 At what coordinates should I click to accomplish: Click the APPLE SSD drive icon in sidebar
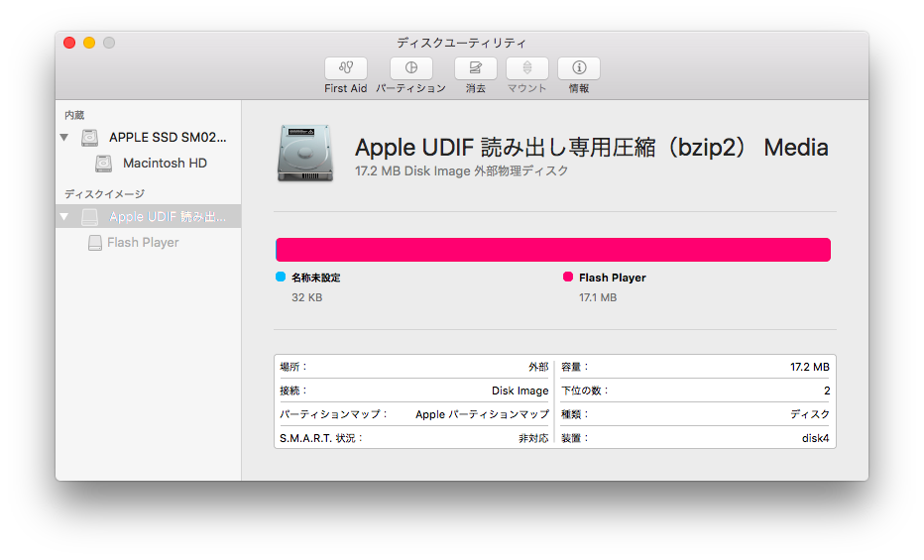90,138
